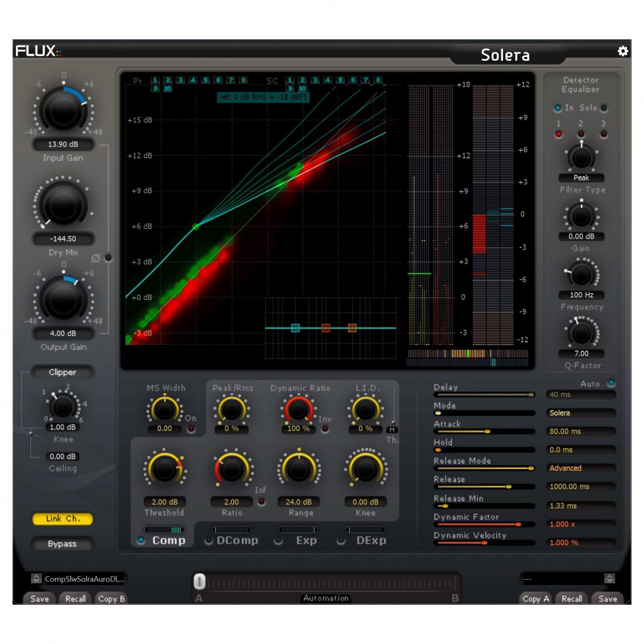Enable the Auto delay toggle
Image resolution: width=644 pixels, height=644 pixels.
[611, 383]
